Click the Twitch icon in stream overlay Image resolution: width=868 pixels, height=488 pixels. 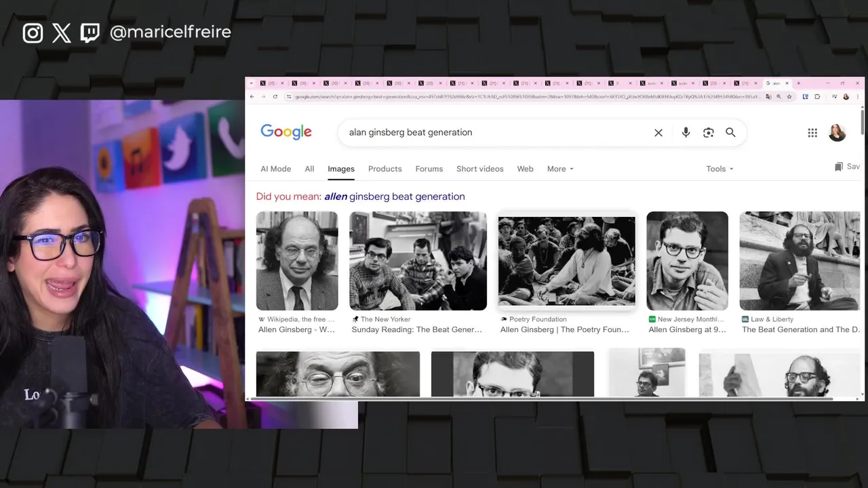[90, 33]
